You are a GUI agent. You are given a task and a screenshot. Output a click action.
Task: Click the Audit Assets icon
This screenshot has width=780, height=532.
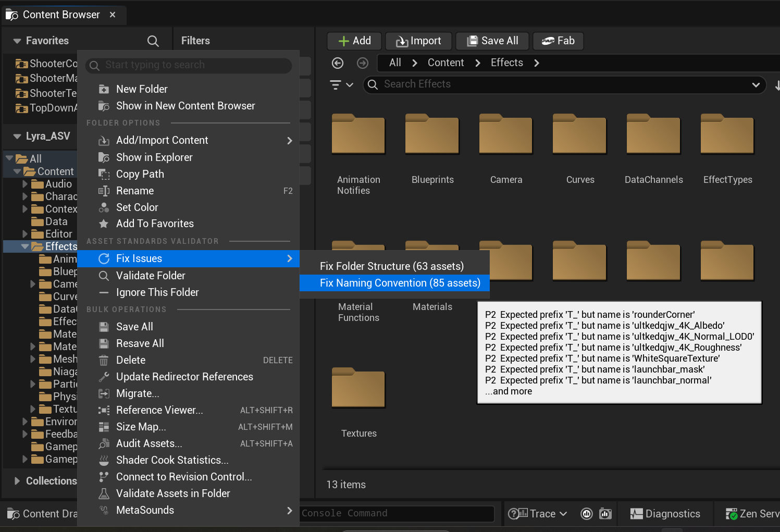click(x=104, y=443)
